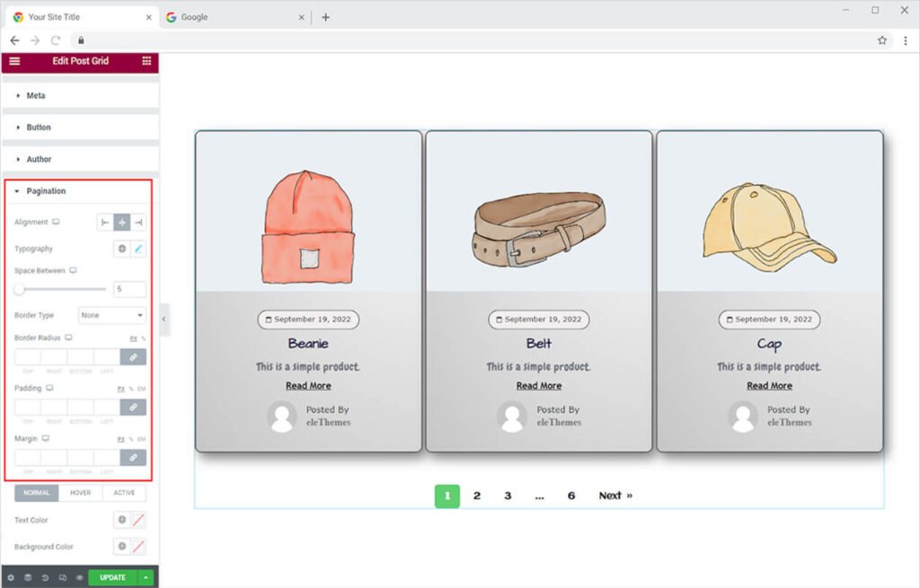920x588 pixels.
Task: Click the Typography edit pencil icon
Action: [x=138, y=249]
